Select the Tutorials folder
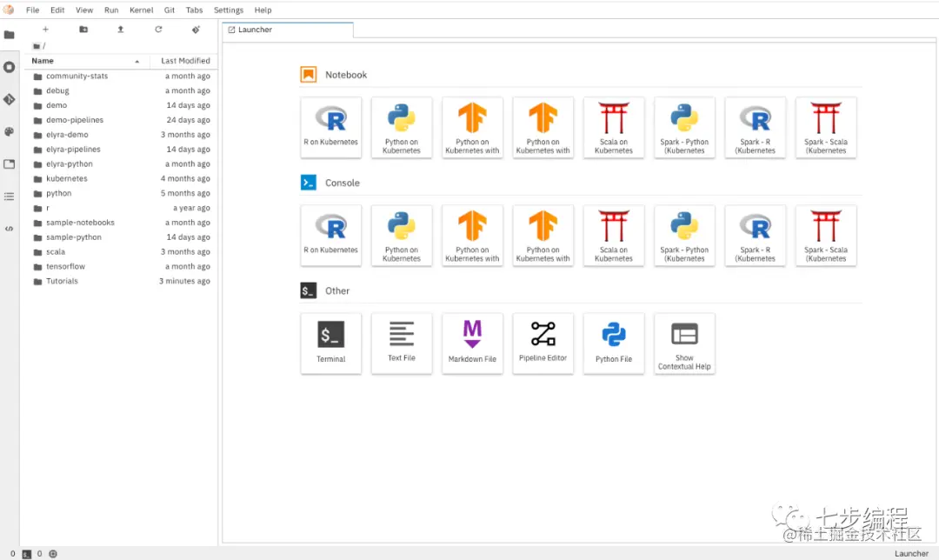The height and width of the screenshot is (560, 939). [120, 282]
